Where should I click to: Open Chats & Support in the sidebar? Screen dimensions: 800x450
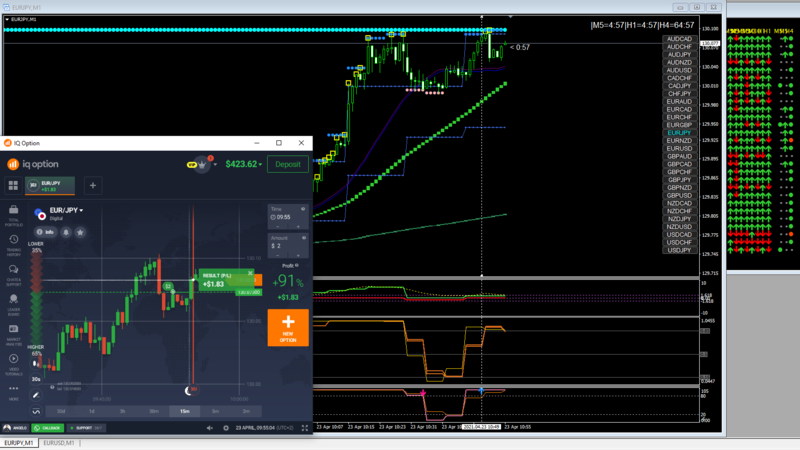tap(14, 275)
